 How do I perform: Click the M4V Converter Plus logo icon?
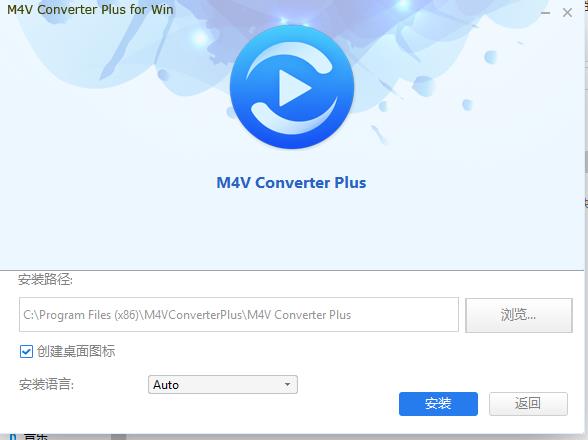(x=292, y=87)
